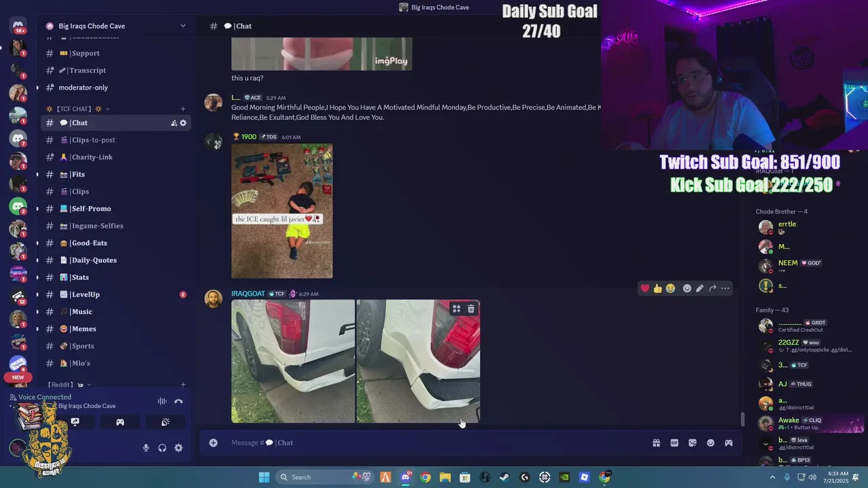Open Windows Start menu
This screenshot has height=488, width=868.
(x=264, y=477)
